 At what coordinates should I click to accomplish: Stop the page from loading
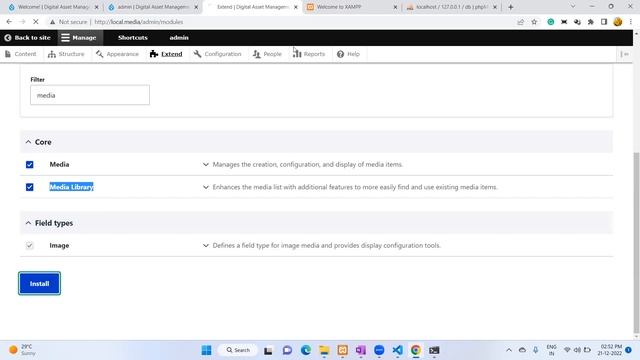click(36, 22)
